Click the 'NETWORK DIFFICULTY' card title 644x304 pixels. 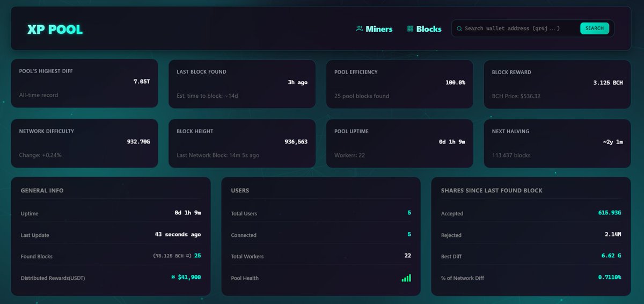[47, 131]
